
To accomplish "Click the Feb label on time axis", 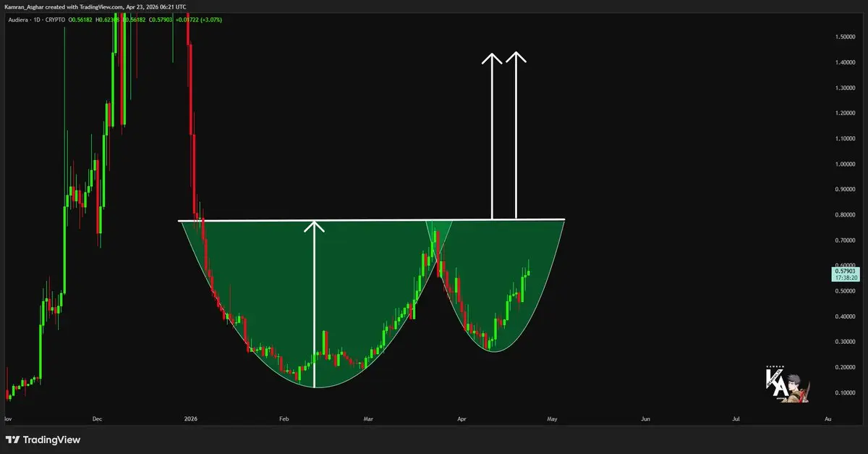I will 284,419.
